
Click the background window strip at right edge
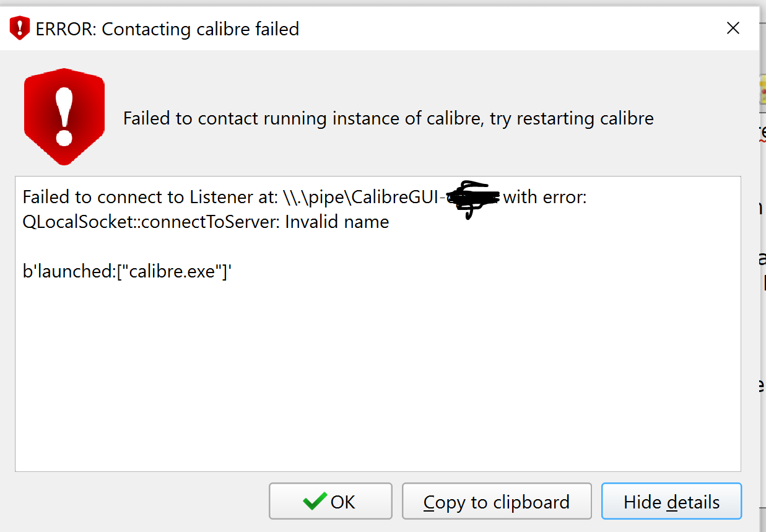pyautogui.click(x=762, y=248)
